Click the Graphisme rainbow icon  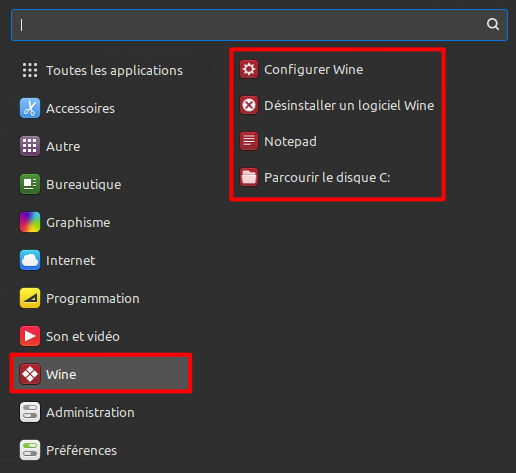click(30, 222)
